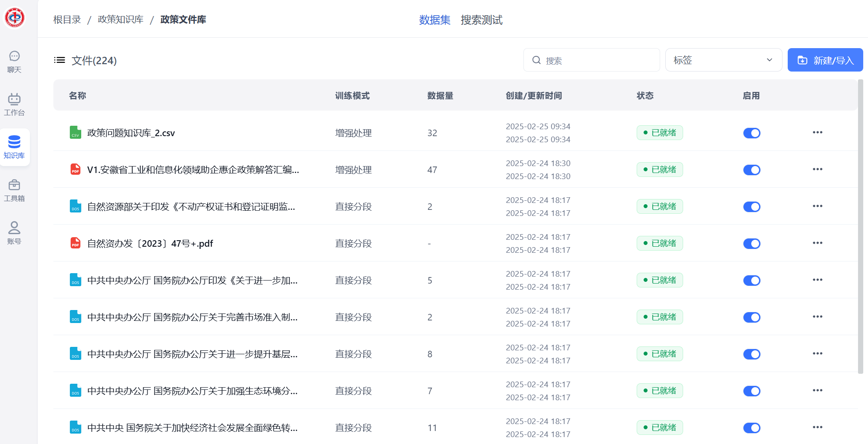The height and width of the screenshot is (444, 868).
Task: Open more options for 全面绿色转 file
Action: (x=818, y=427)
